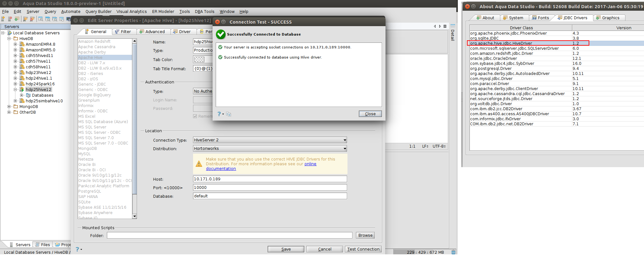Click the Database input field
The height and width of the screenshot is (260, 644).
(x=270, y=196)
